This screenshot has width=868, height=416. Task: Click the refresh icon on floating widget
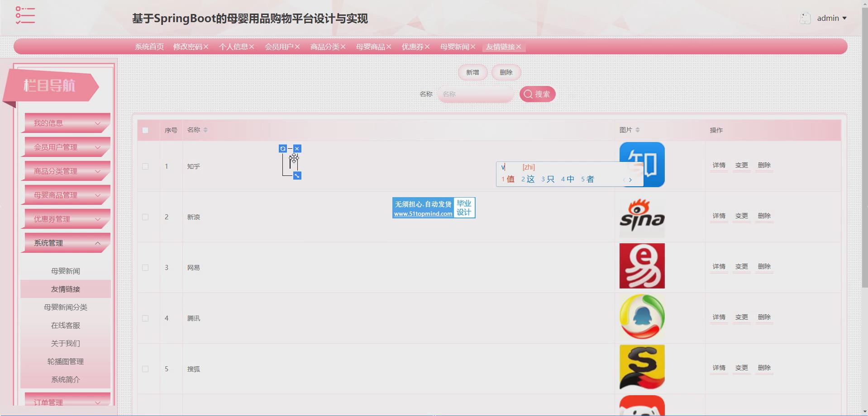click(x=283, y=148)
